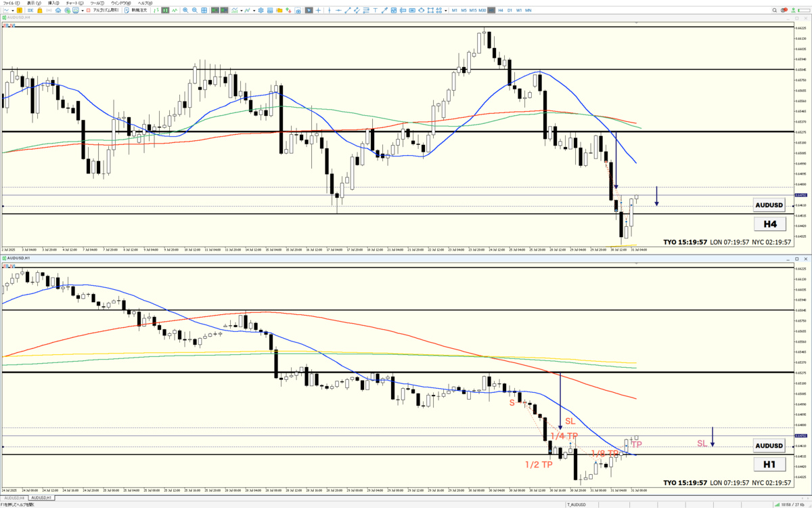Open the Market shopping bag icon
Viewport: 812px width, 508px height.
[x=40, y=10]
